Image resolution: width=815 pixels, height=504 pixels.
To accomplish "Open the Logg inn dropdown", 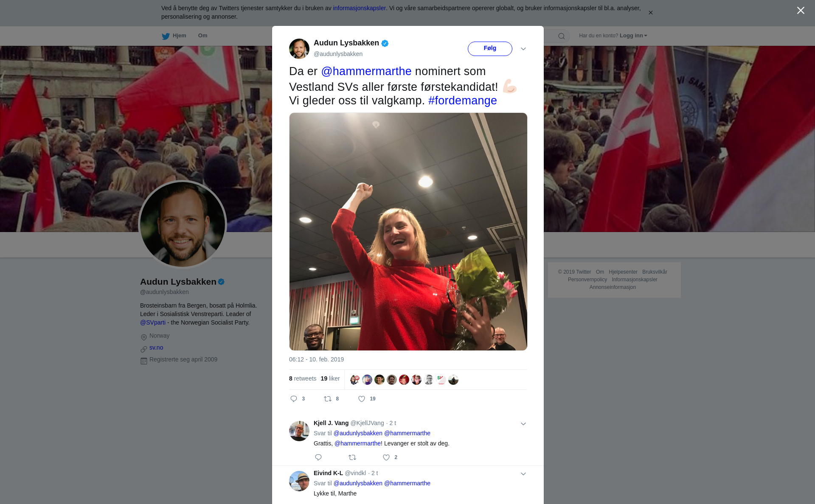I will click(x=633, y=36).
